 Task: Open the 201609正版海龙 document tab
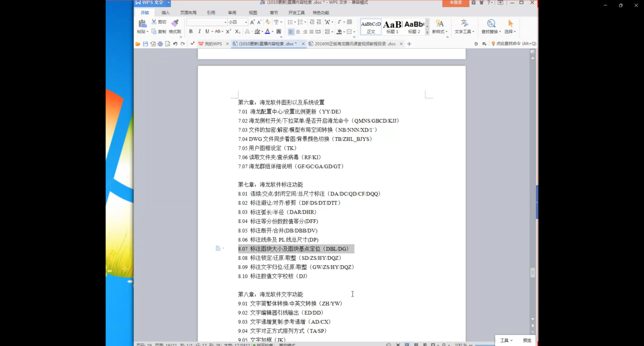(355, 44)
